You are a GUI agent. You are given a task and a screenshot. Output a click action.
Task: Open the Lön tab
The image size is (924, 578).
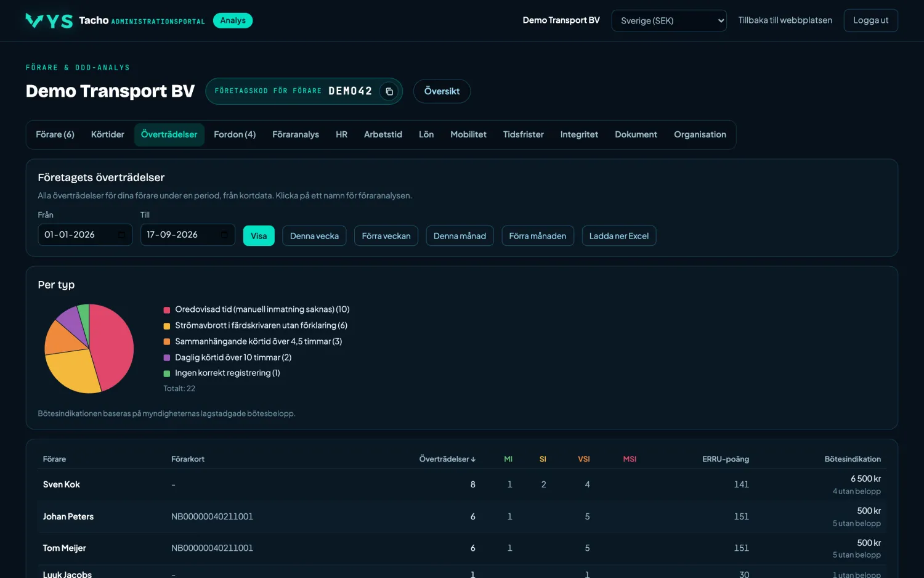click(426, 134)
